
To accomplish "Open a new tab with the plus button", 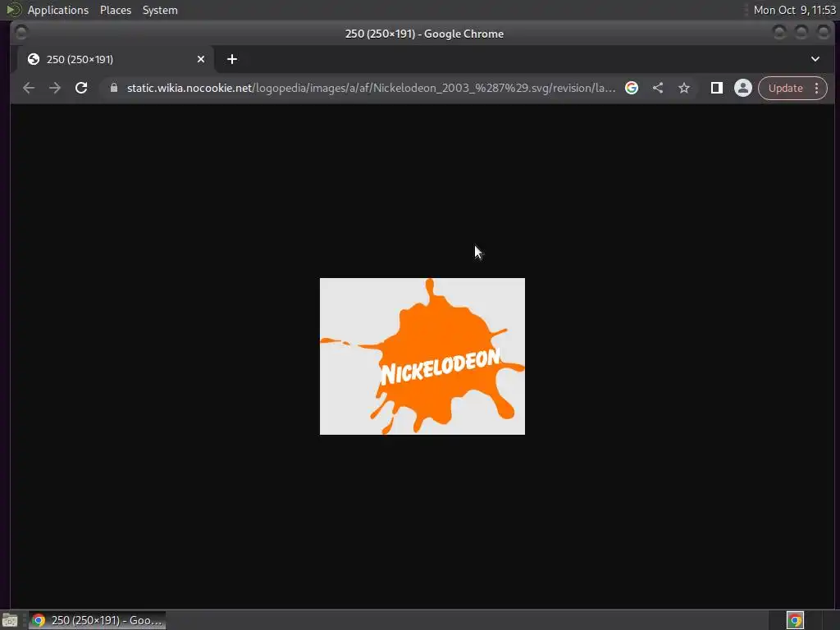I will coord(232,59).
